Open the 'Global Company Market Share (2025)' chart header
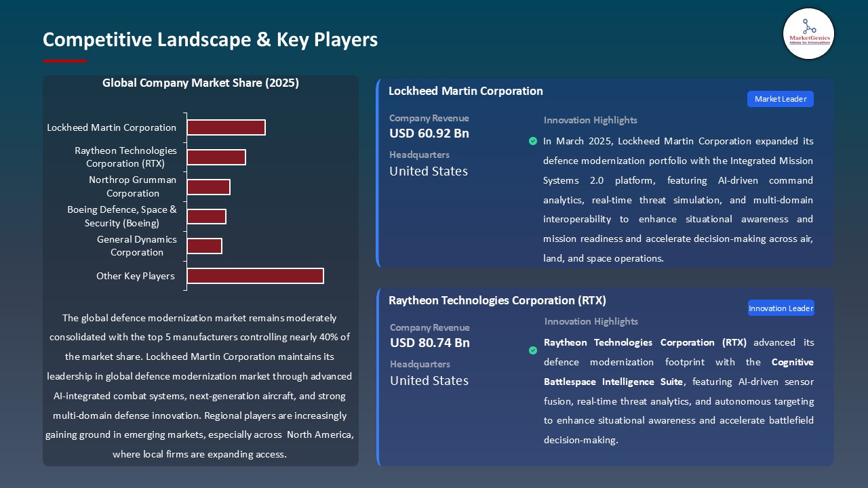Viewport: 868px width, 488px height. click(x=201, y=83)
